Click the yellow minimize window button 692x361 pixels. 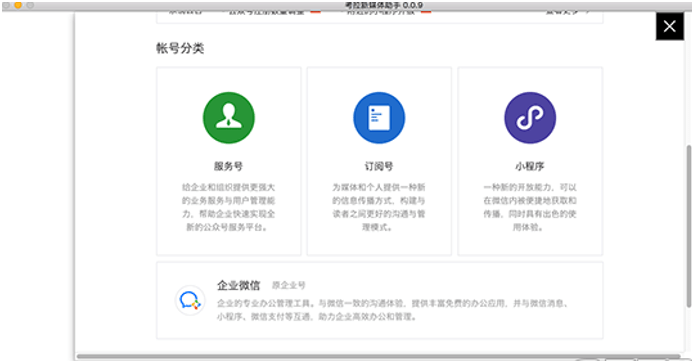point(18,5)
